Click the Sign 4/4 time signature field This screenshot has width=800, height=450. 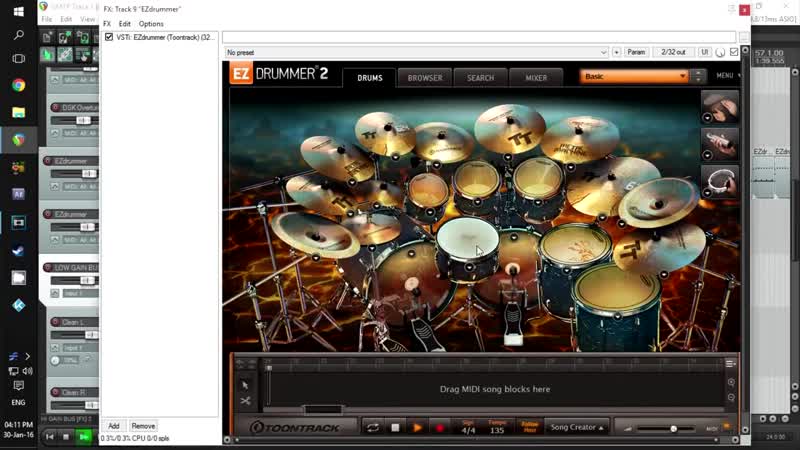point(468,428)
